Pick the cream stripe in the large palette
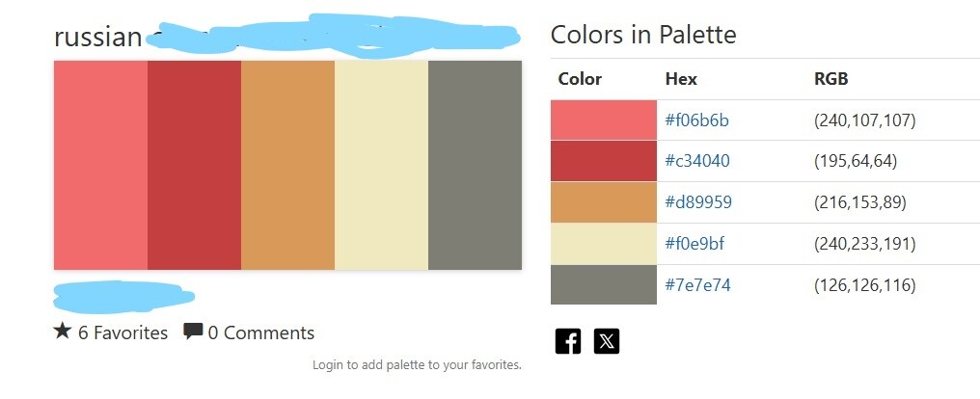980x399 pixels. point(381,165)
